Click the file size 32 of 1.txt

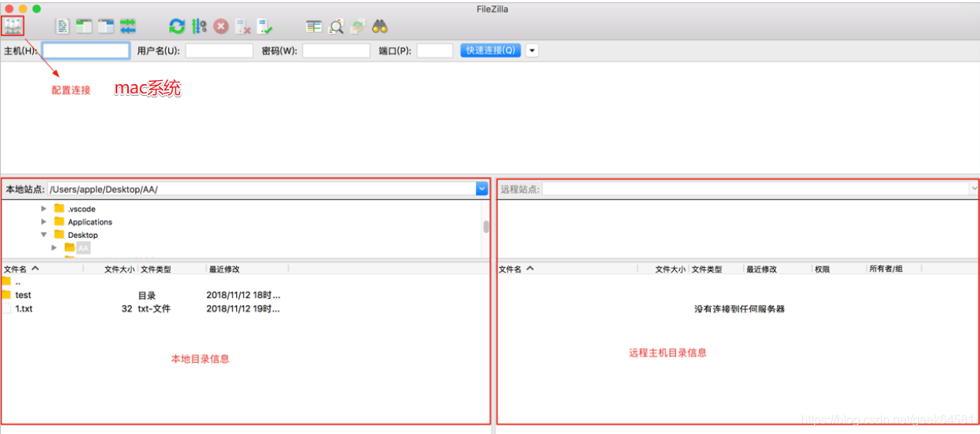pos(127,308)
